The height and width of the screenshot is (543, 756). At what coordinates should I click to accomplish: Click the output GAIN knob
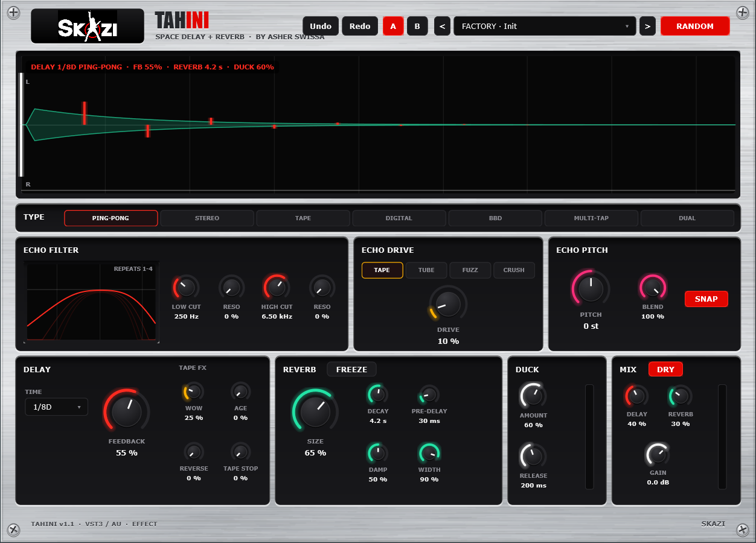tap(658, 454)
